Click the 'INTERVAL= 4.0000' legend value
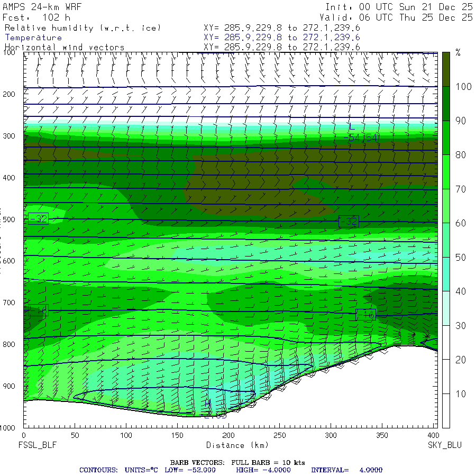The height and width of the screenshot is (476, 476). (x=346, y=470)
